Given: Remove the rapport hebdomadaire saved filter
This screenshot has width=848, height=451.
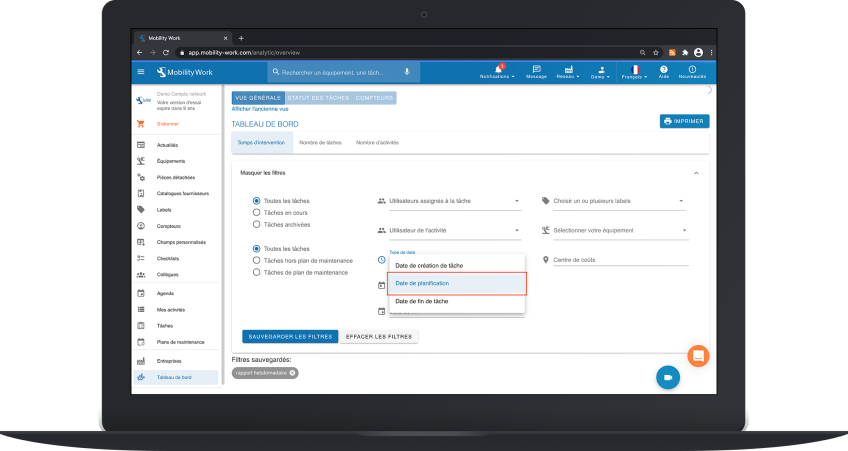Looking at the screenshot, I should [x=293, y=373].
